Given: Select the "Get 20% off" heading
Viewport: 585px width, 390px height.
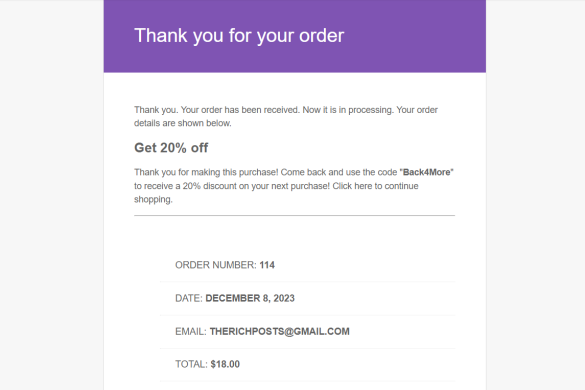Looking at the screenshot, I should [x=171, y=148].
